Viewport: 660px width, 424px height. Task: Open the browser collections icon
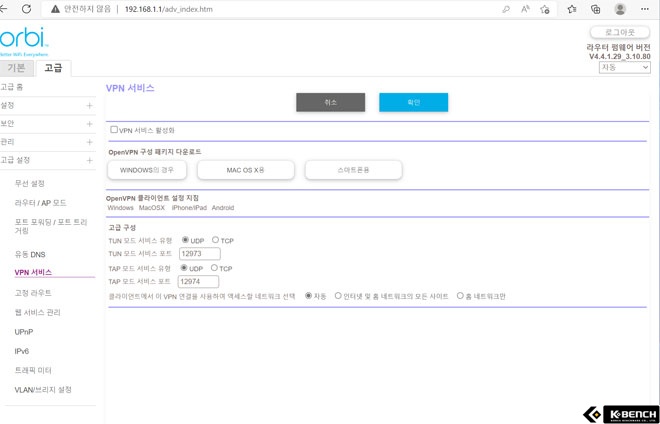tap(596, 9)
